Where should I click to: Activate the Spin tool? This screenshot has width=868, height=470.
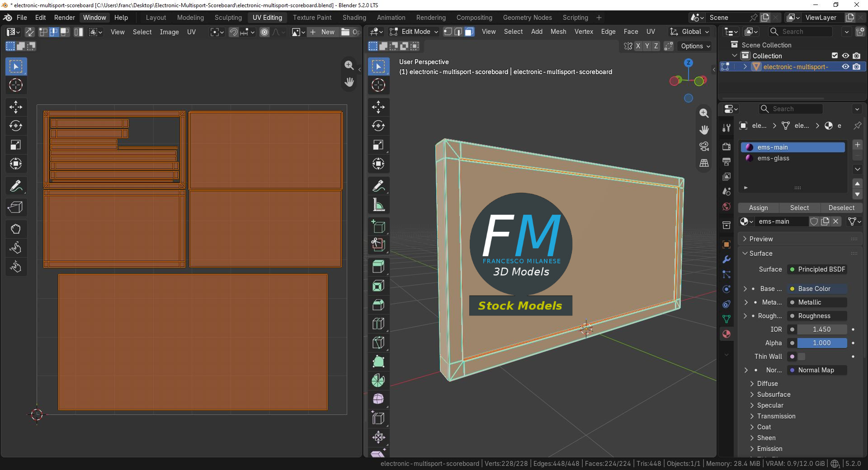tap(378, 381)
